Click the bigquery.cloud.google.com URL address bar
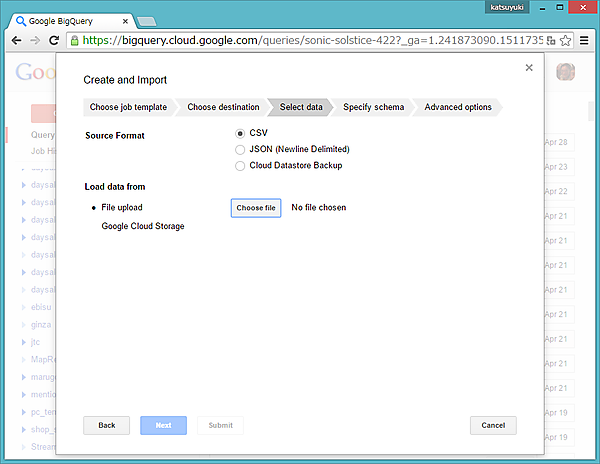 [312, 40]
